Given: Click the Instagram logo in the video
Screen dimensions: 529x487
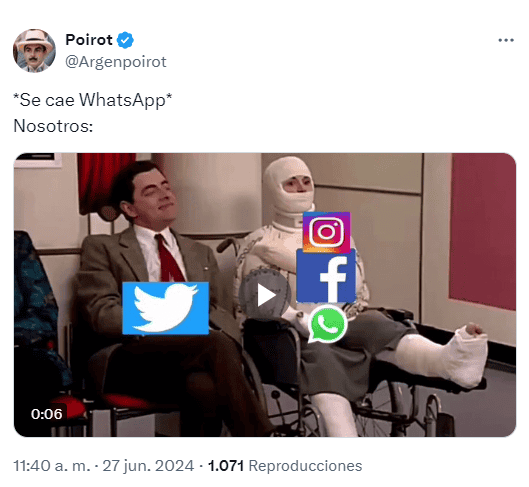Looking at the screenshot, I should coord(326,232).
